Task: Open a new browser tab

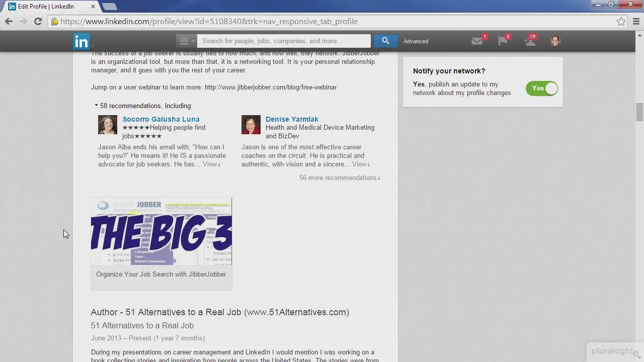Action: tap(109, 7)
